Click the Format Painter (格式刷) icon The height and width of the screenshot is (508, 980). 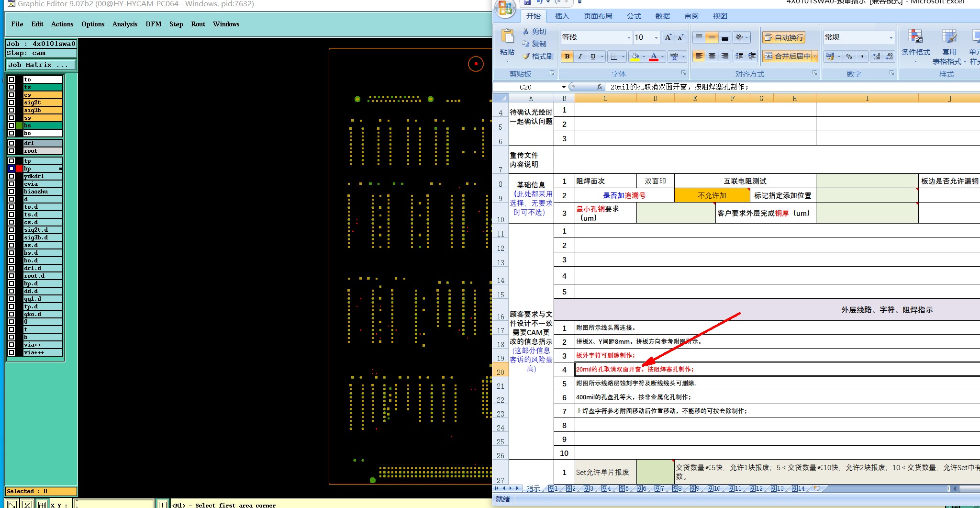point(526,56)
